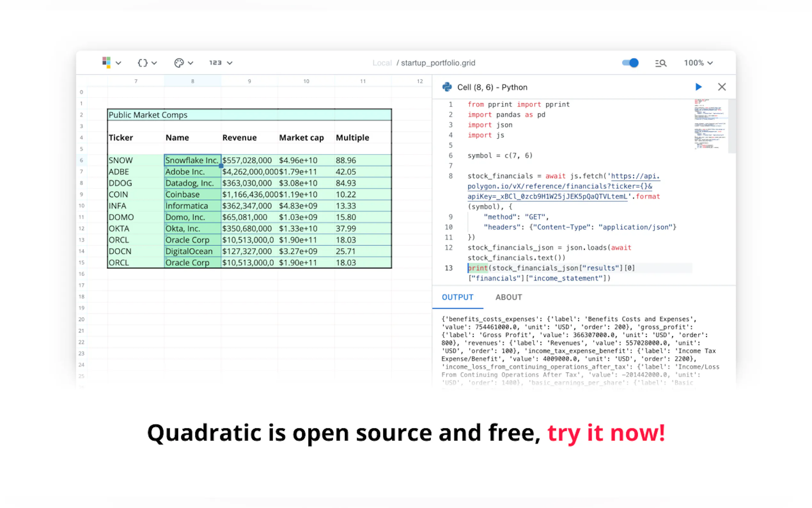Click the Quadratic logo icon
The image size is (812, 508).
pos(106,62)
